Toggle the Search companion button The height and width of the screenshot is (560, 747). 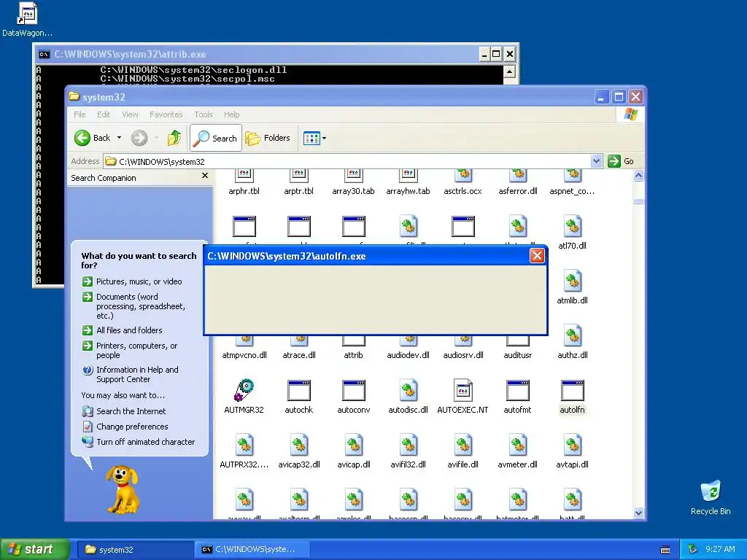point(216,138)
